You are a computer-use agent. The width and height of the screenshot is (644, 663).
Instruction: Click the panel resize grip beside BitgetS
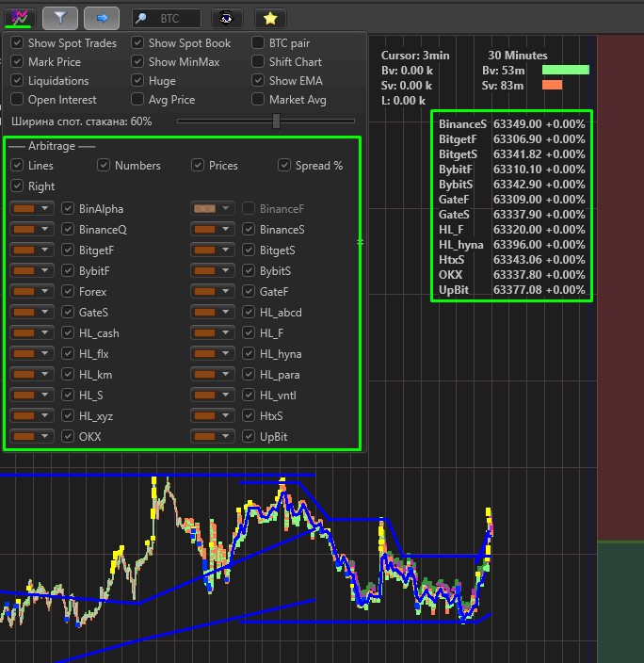361,242
